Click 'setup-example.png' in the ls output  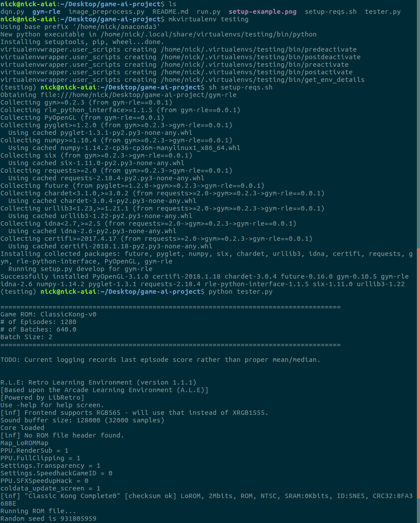[x=262, y=12]
